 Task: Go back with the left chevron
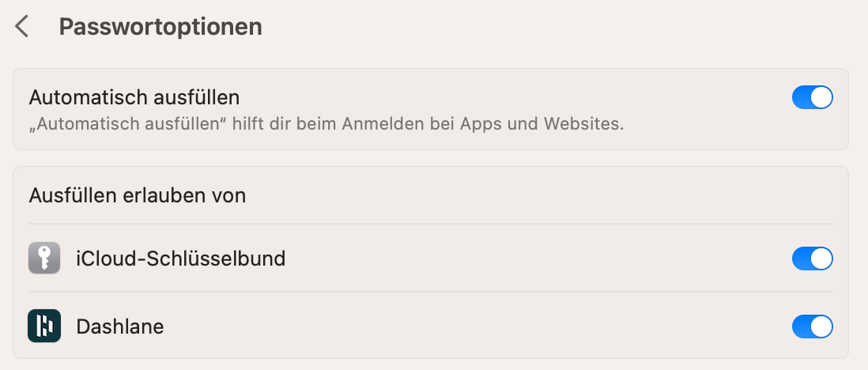point(22,27)
